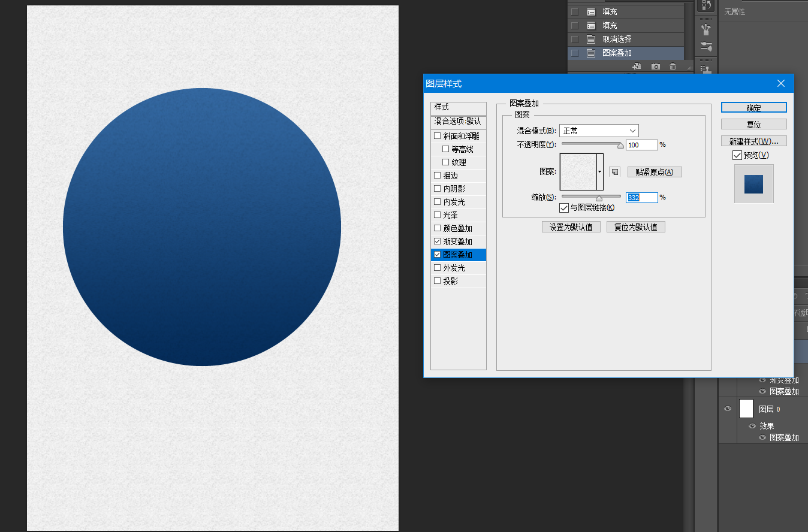Close the 图层样式 dialog
The height and width of the screenshot is (532, 808).
(781, 83)
